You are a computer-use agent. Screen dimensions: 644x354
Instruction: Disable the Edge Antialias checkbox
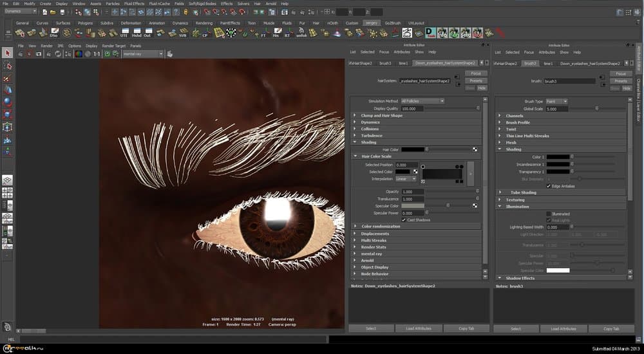(549, 185)
